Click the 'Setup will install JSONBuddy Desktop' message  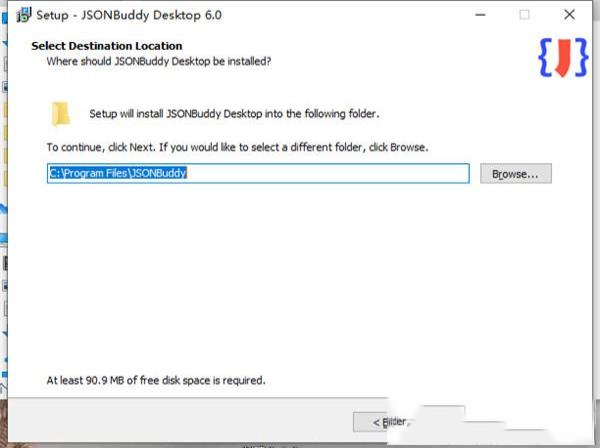[x=234, y=114]
